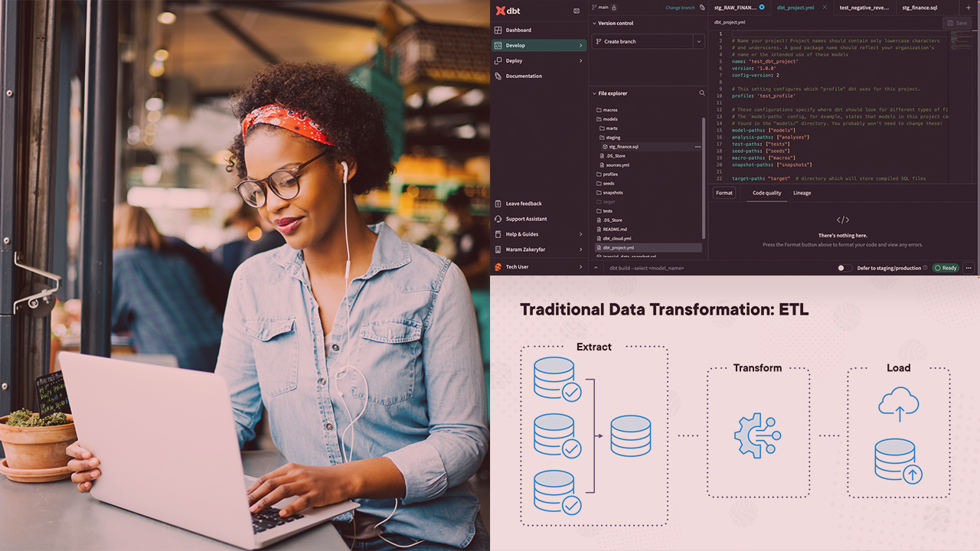The width and height of the screenshot is (980, 551).
Task: Open the sources.yml file in the tree
Action: [x=617, y=165]
